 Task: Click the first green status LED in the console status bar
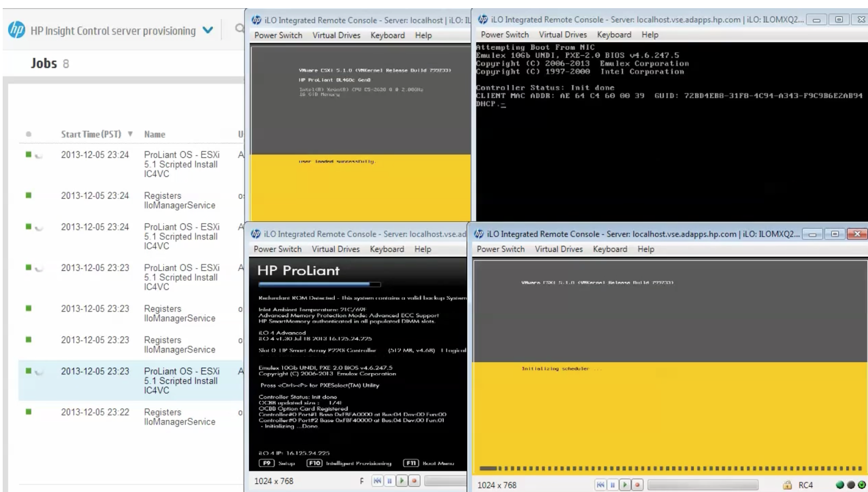pyautogui.click(x=840, y=485)
